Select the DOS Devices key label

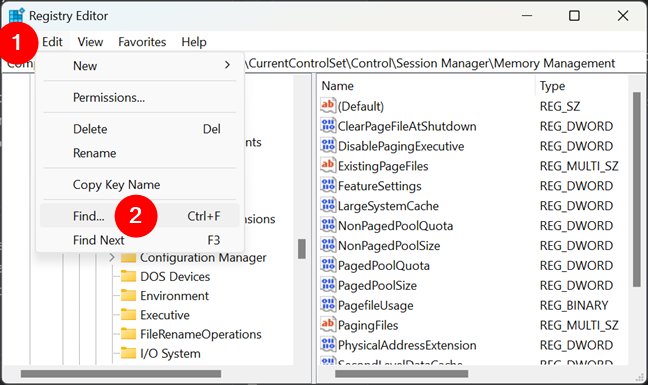pos(175,276)
